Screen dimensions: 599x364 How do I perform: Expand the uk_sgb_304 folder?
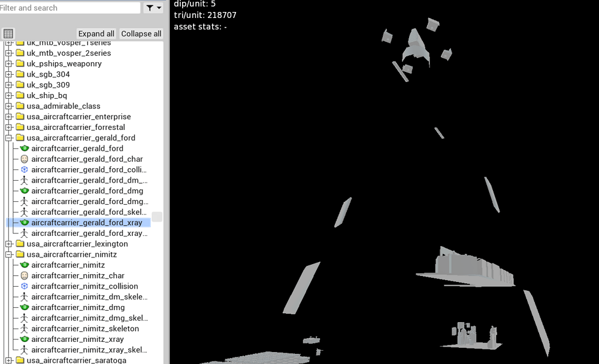point(9,74)
